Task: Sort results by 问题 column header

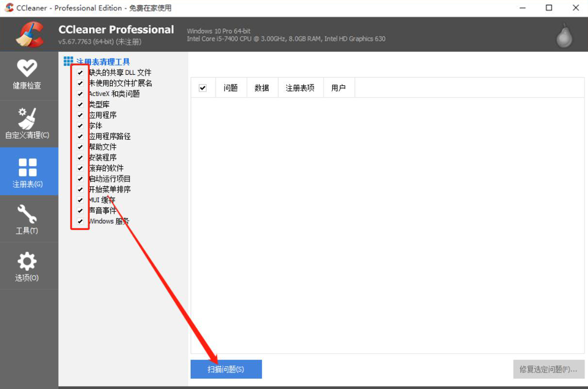Action: click(x=230, y=88)
